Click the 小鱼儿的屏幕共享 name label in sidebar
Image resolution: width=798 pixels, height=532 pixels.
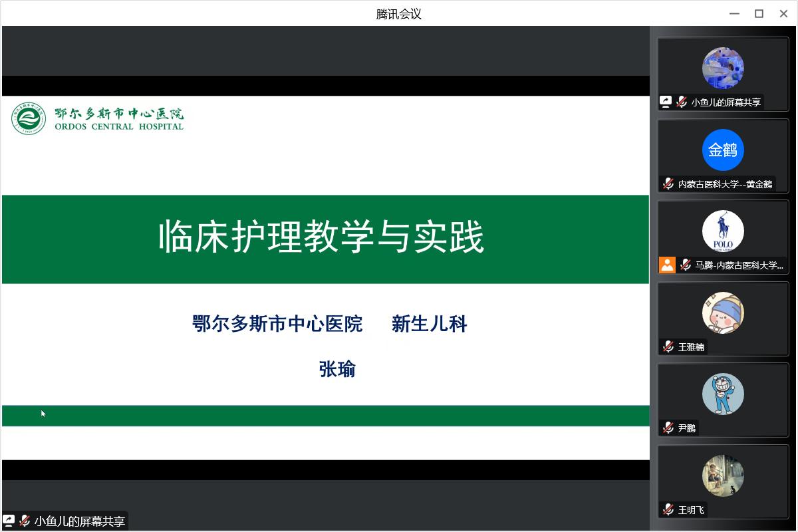click(726, 102)
